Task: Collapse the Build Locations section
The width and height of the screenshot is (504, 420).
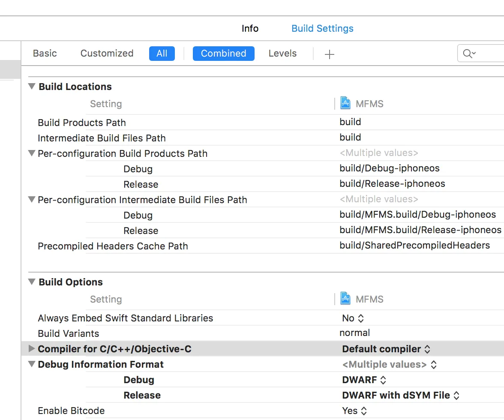Action: 32,86
